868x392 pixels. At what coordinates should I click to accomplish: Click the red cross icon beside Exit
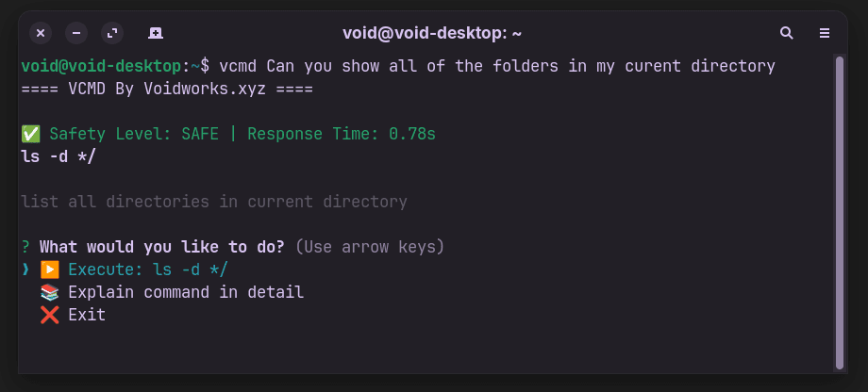(x=50, y=315)
